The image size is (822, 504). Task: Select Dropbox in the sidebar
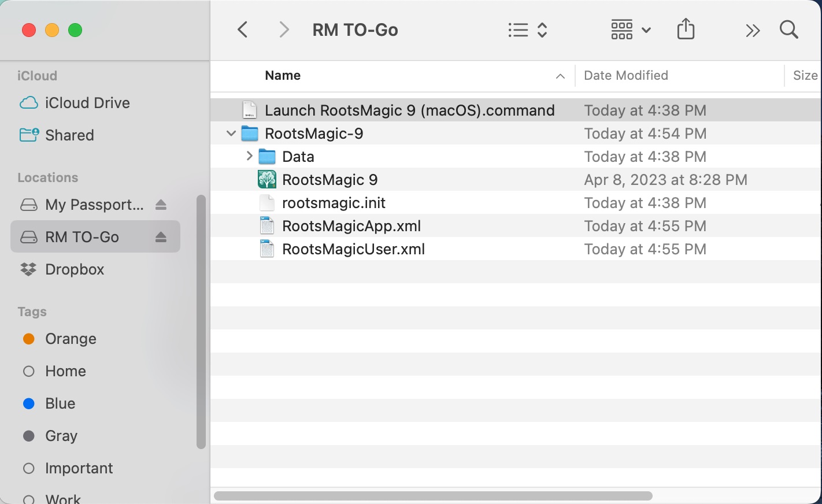[x=75, y=269]
